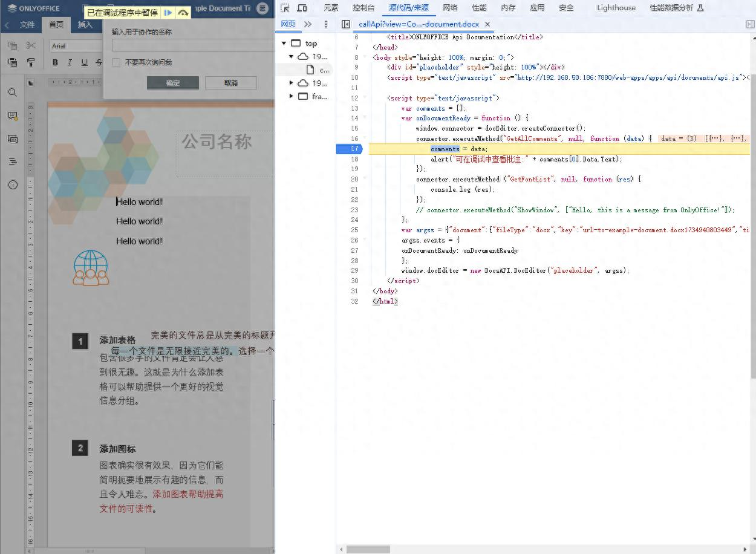Screen dimensions: 756x554
Task: Open the three-dot menu in Sources navigator
Action: coord(326,24)
